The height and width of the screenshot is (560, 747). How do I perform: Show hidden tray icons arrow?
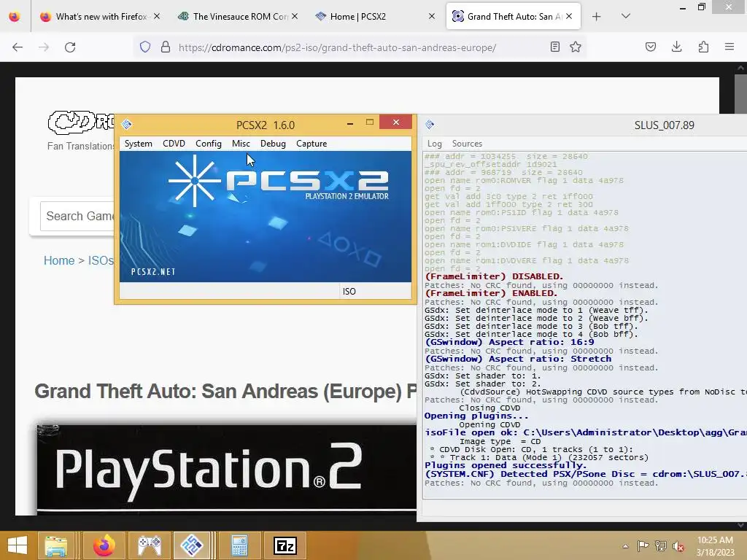pos(625,546)
